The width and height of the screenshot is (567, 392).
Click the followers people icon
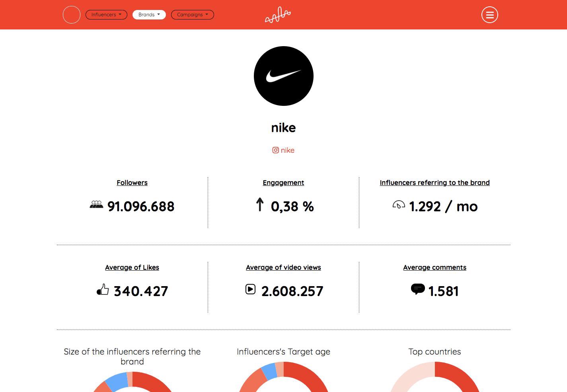[96, 205]
